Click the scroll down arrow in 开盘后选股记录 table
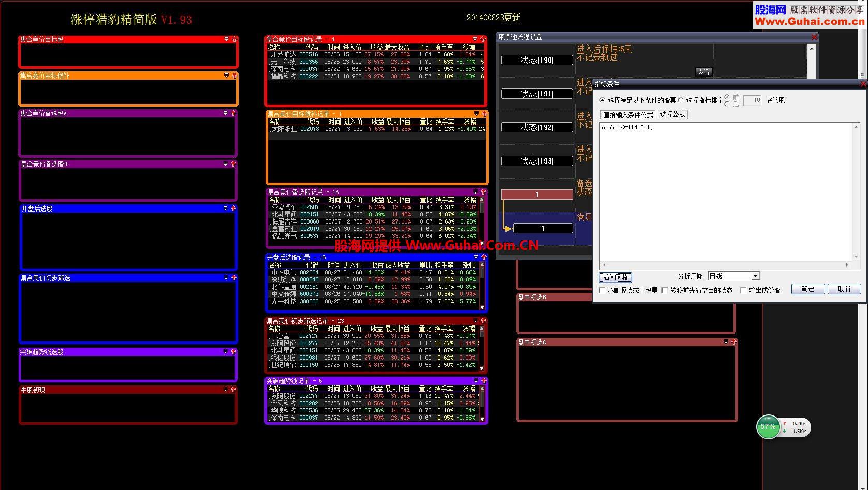 click(482, 307)
